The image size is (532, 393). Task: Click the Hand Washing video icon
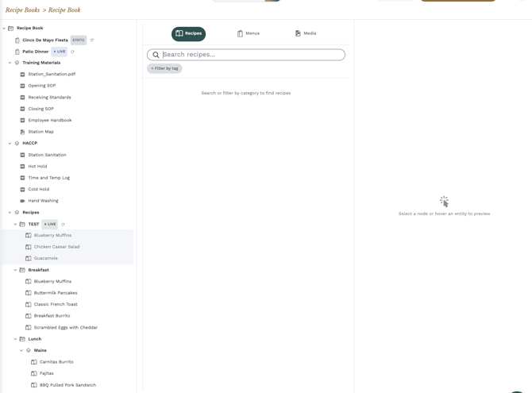point(22,201)
